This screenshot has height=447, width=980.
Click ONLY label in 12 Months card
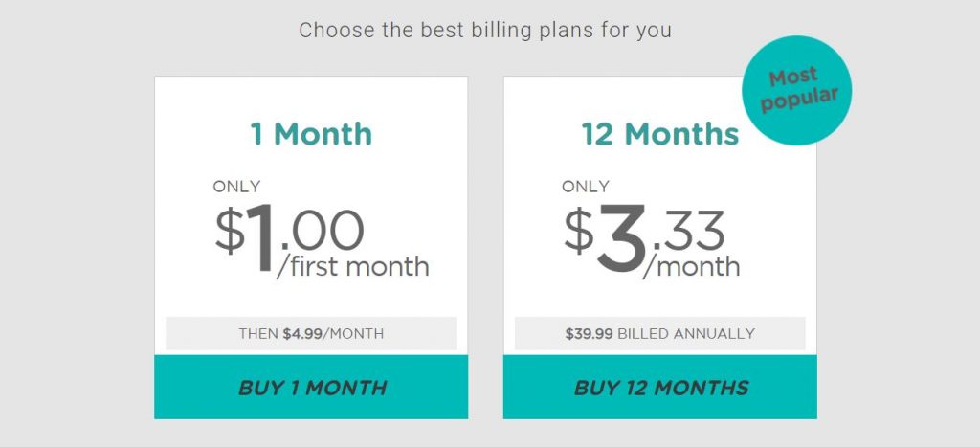coord(586,187)
